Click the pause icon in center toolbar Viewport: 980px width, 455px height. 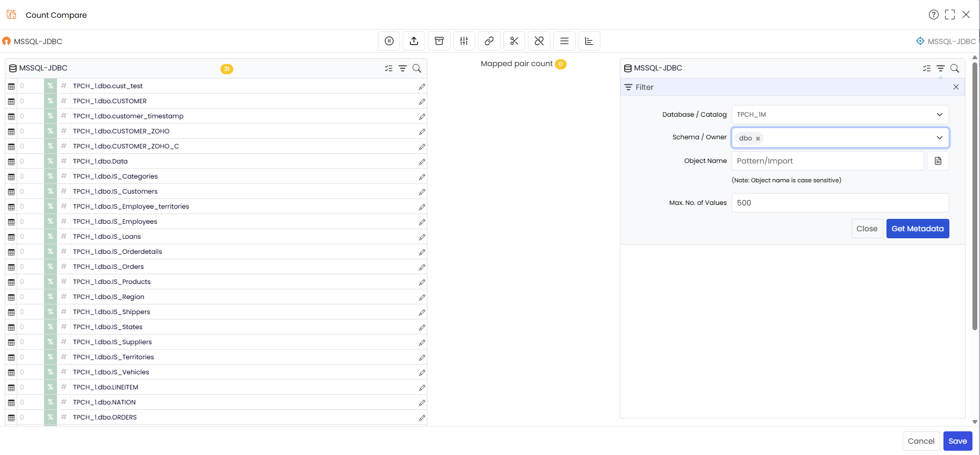[389, 41]
